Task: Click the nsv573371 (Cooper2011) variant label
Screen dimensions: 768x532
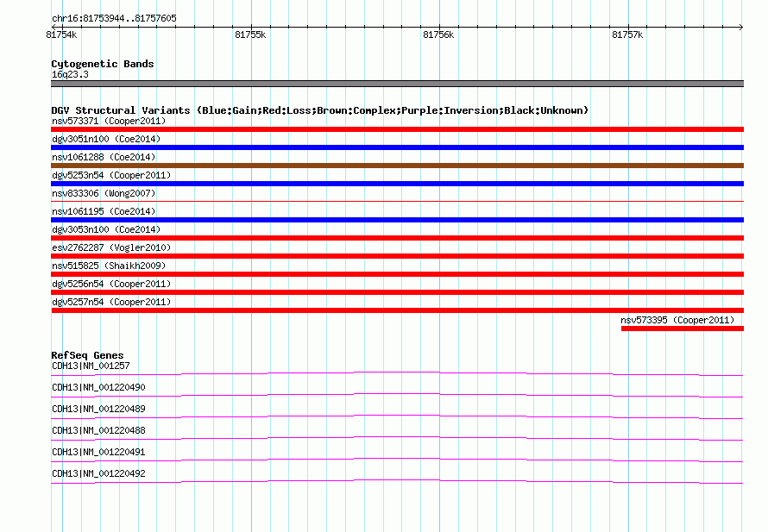Action: 109,121
